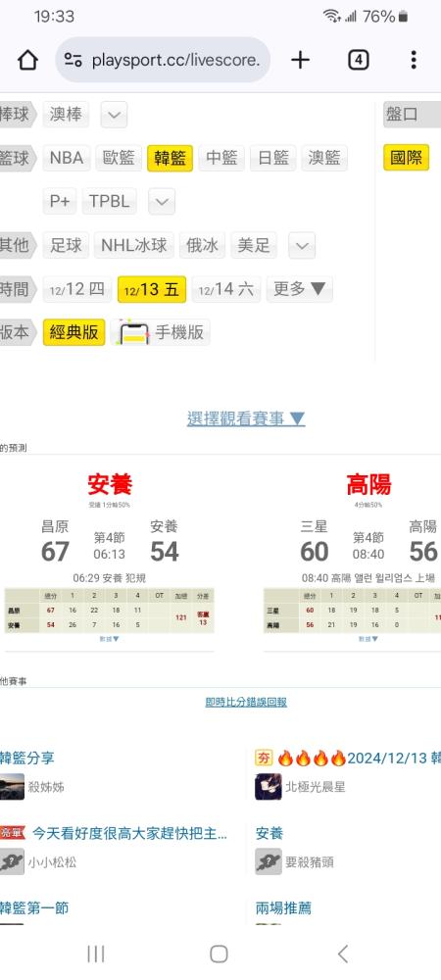
Task: Select the P+ league tab
Action: click(x=60, y=201)
